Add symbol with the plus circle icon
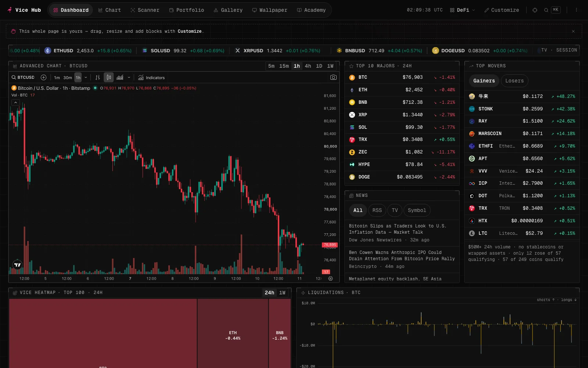The image size is (588, 368). (x=43, y=77)
